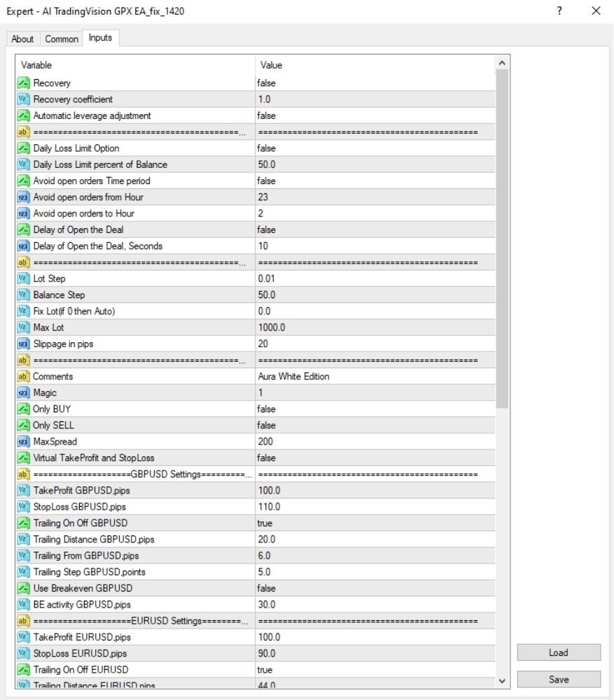
Task: Select the Only BUY false value
Action: [x=375, y=409]
